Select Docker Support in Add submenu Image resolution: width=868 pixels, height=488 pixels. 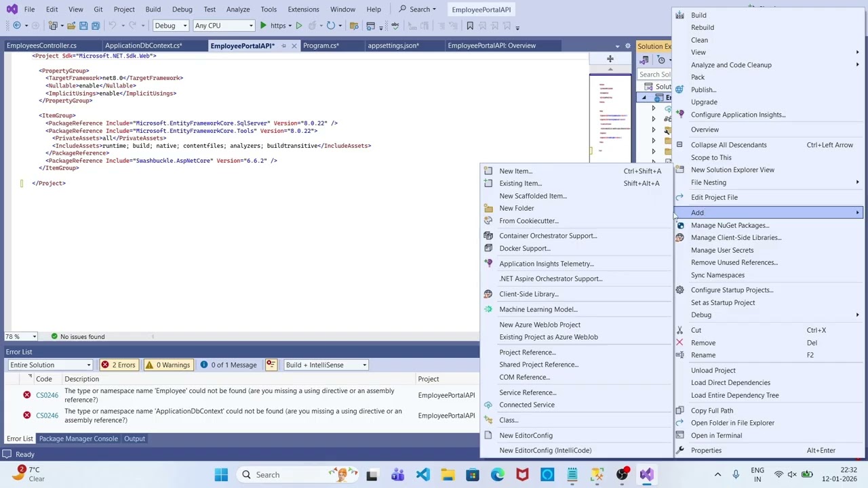(x=525, y=248)
